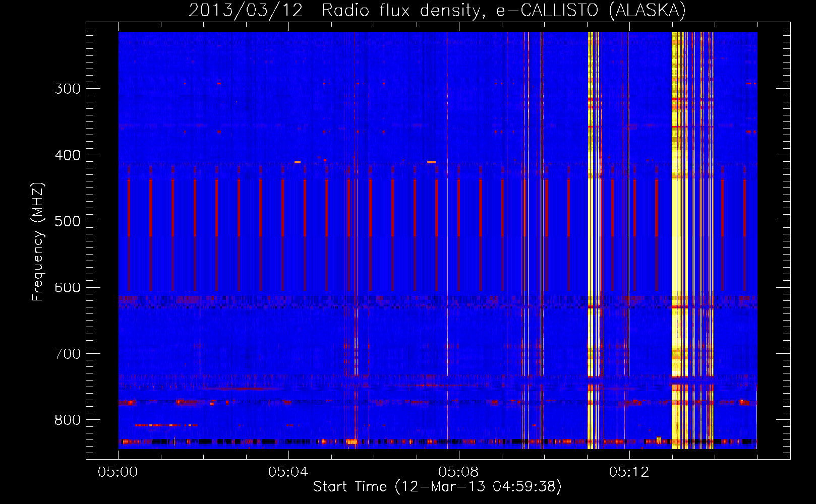The image size is (816, 504).
Task: Click the 400 frequency tick label
Action: (68, 155)
